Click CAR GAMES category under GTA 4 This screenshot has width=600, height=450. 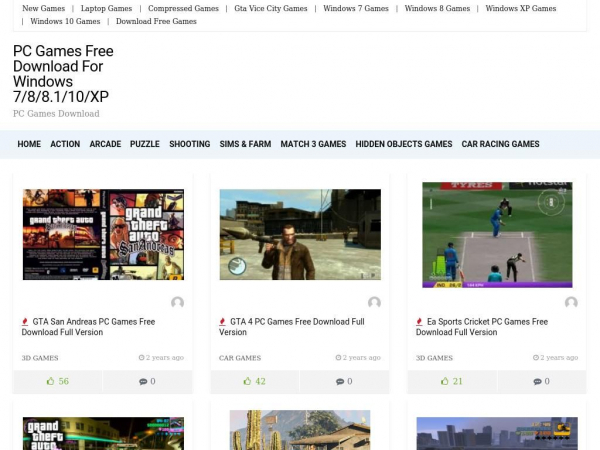click(240, 358)
